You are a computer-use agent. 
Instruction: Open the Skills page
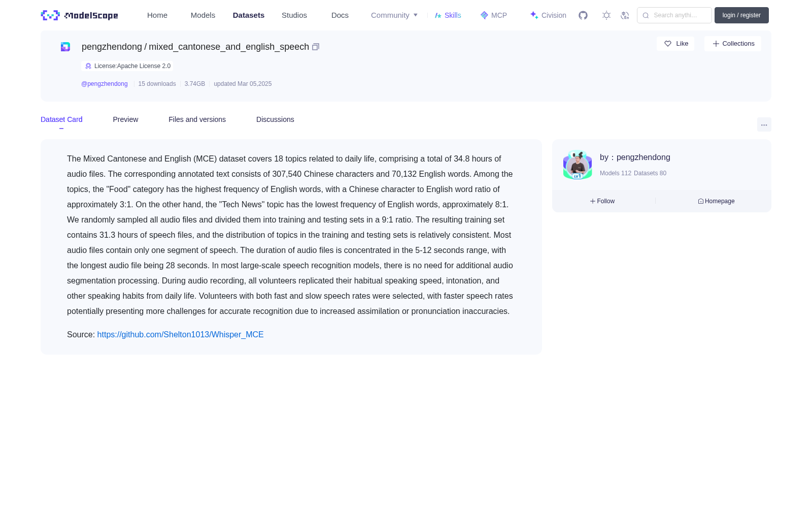(x=448, y=15)
